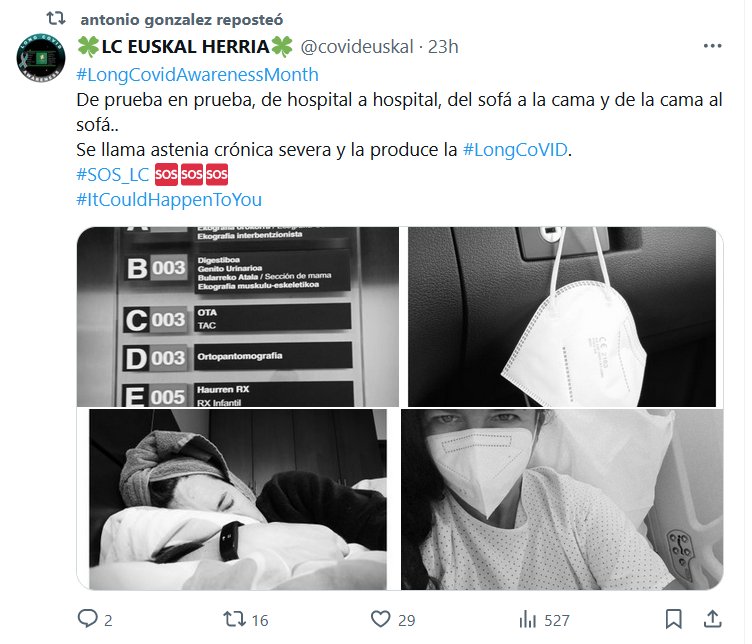Share the tweet via upload arrow icon
Screen dimensions: 752x644
tap(713, 619)
